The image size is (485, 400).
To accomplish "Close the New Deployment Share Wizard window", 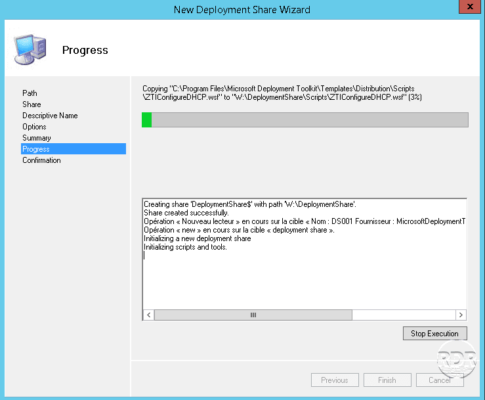I will pos(470,7).
